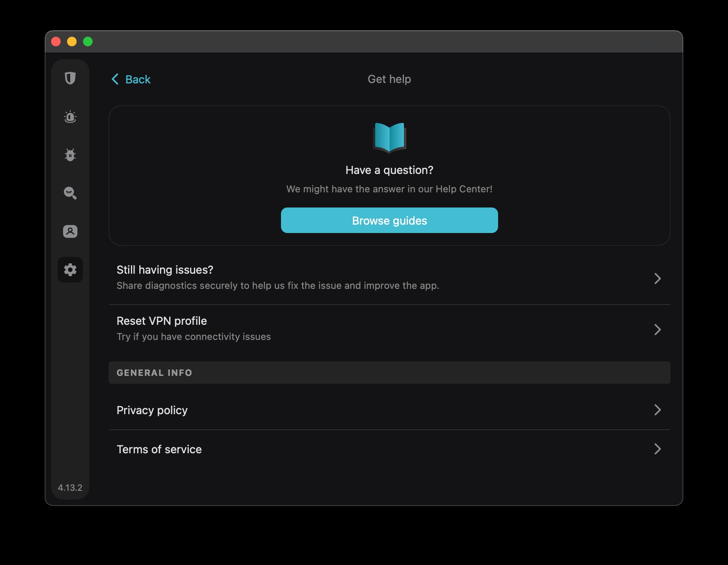This screenshot has height=565, width=728.
Task: Open the Alert siren section in sidebar
Action: (70, 117)
